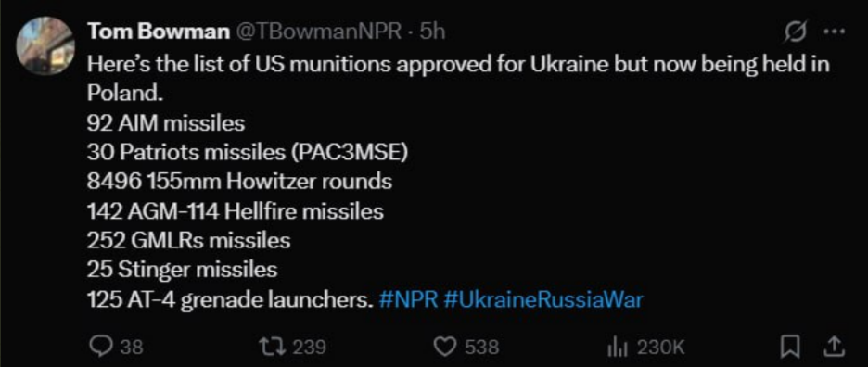Click the 239 reposts count
The height and width of the screenshot is (367, 868).
(308, 348)
